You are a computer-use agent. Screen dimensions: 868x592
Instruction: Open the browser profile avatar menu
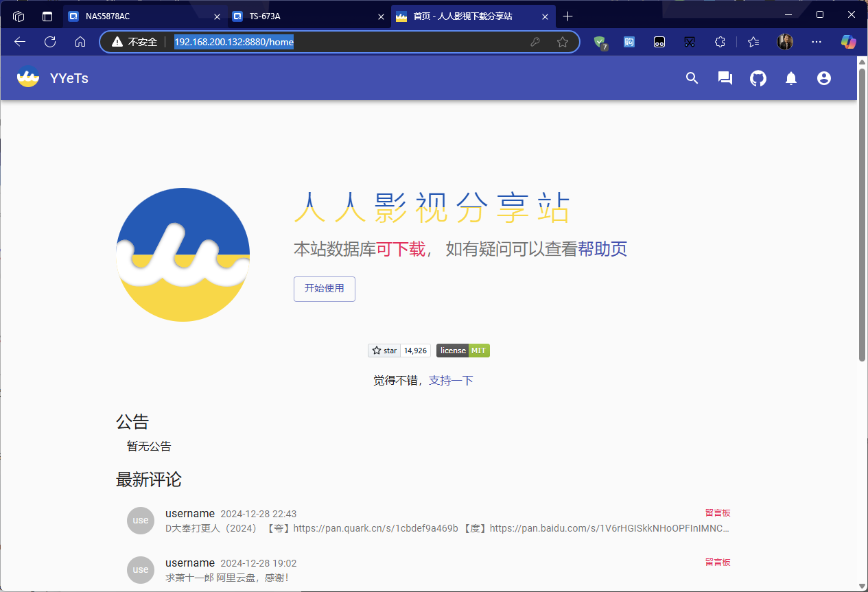pos(784,42)
